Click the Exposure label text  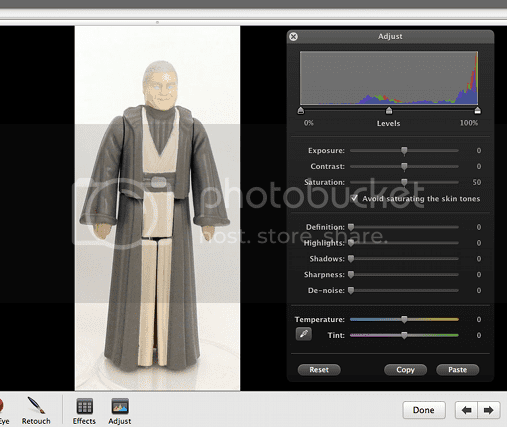326,151
